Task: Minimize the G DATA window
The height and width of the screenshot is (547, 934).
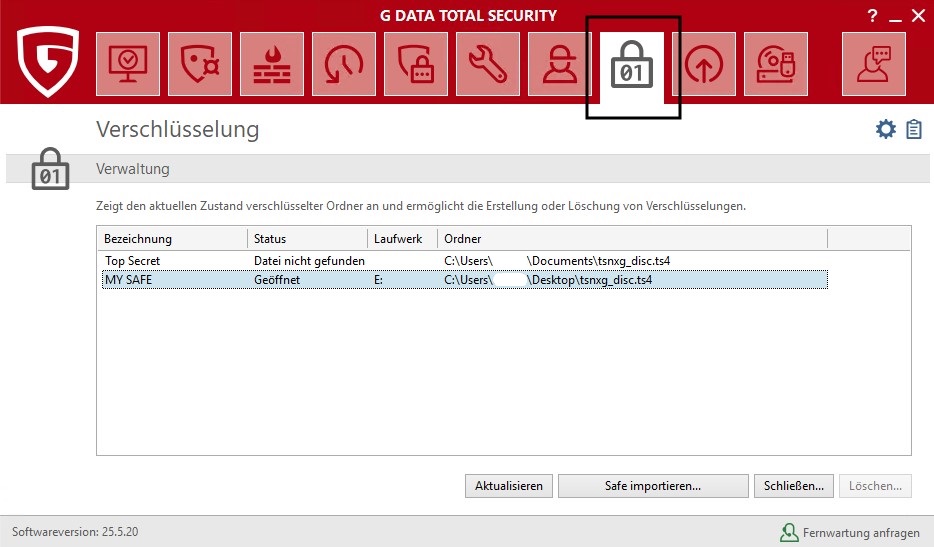Action: click(x=895, y=19)
